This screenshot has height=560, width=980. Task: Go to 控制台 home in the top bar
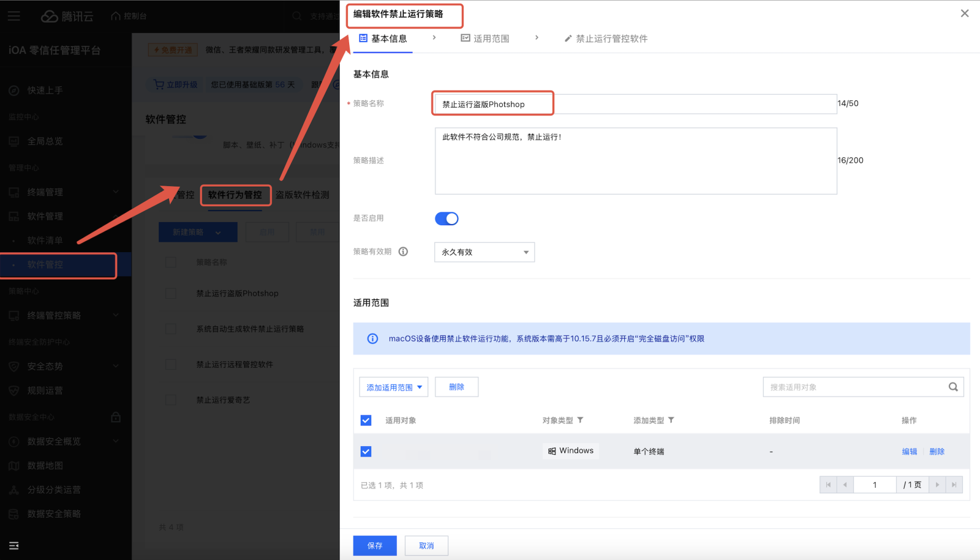point(129,17)
